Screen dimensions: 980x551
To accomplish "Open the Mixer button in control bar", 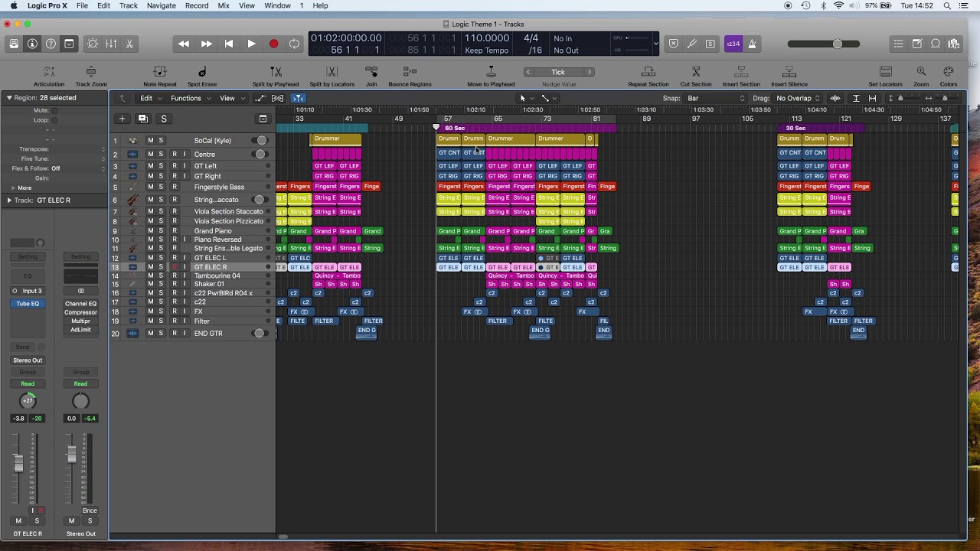I will (111, 44).
